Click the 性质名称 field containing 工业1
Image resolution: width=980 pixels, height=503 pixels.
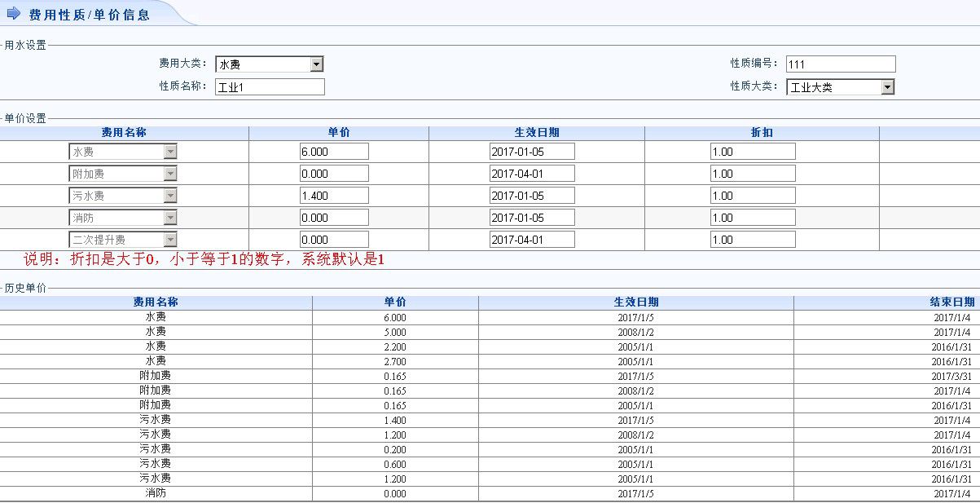(x=270, y=87)
